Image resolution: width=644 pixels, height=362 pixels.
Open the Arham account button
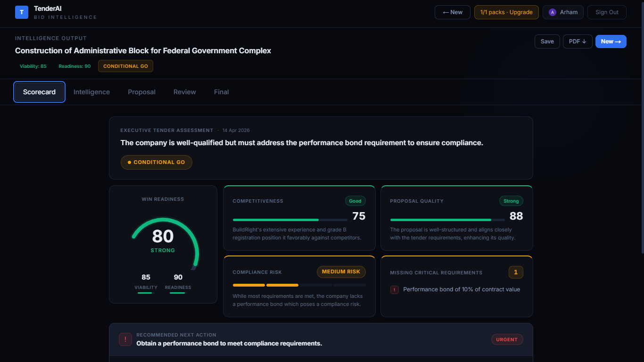point(563,12)
